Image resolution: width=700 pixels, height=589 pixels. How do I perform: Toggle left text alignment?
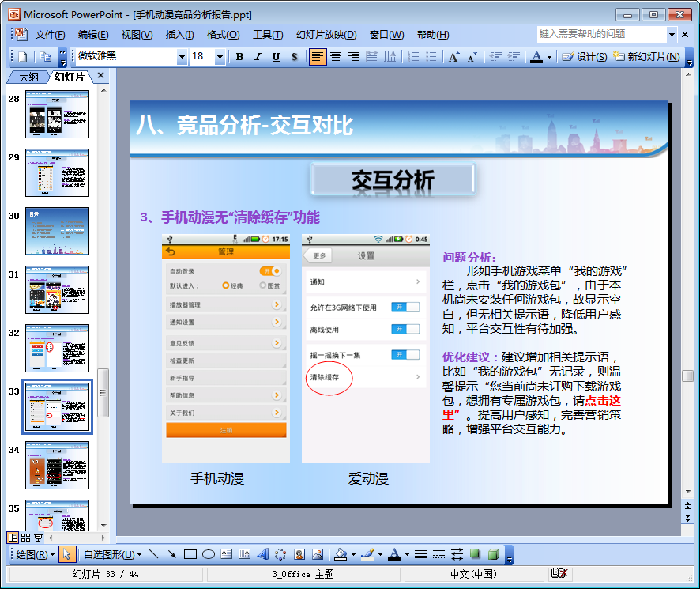point(318,57)
